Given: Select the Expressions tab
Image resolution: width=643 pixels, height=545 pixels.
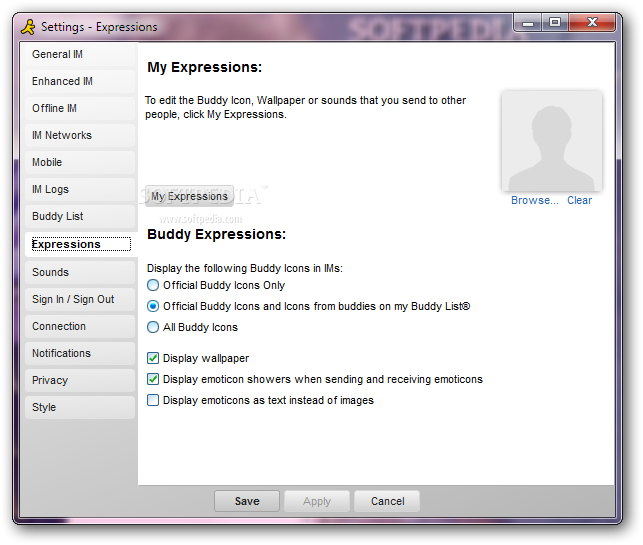Looking at the screenshot, I should pyautogui.click(x=81, y=244).
